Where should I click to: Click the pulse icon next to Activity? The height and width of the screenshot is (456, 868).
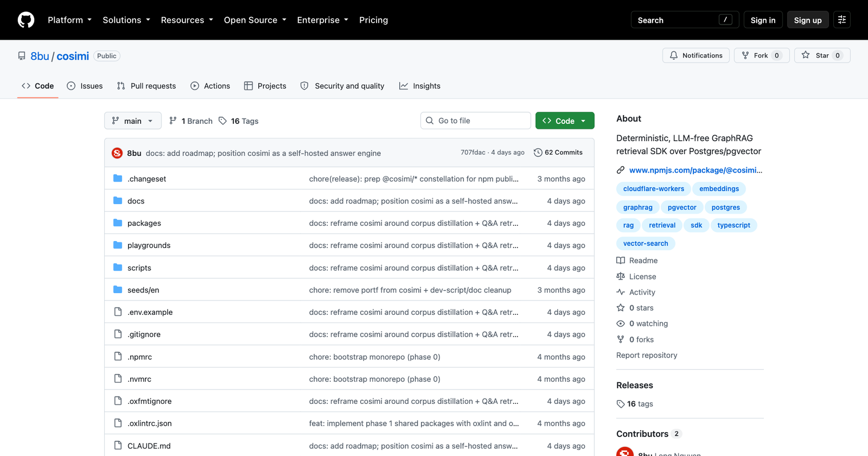[x=621, y=292]
